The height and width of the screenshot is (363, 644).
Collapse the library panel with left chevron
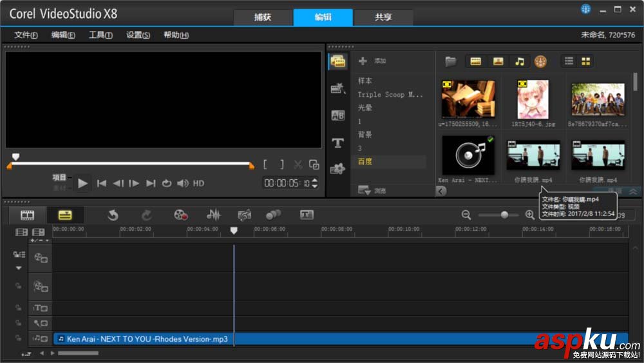(x=441, y=191)
